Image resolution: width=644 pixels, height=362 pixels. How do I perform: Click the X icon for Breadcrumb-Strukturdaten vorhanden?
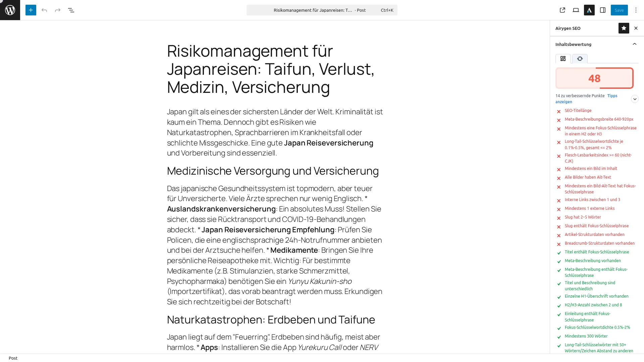pyautogui.click(x=559, y=244)
